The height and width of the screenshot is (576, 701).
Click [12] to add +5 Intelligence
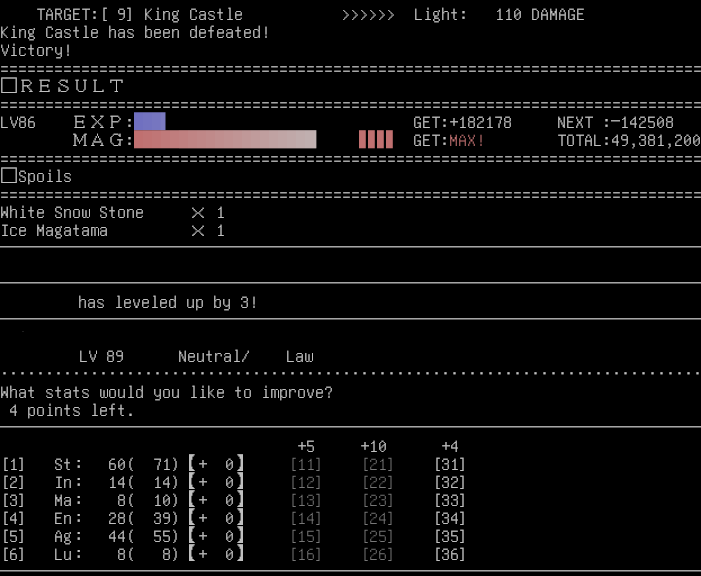coord(306,482)
